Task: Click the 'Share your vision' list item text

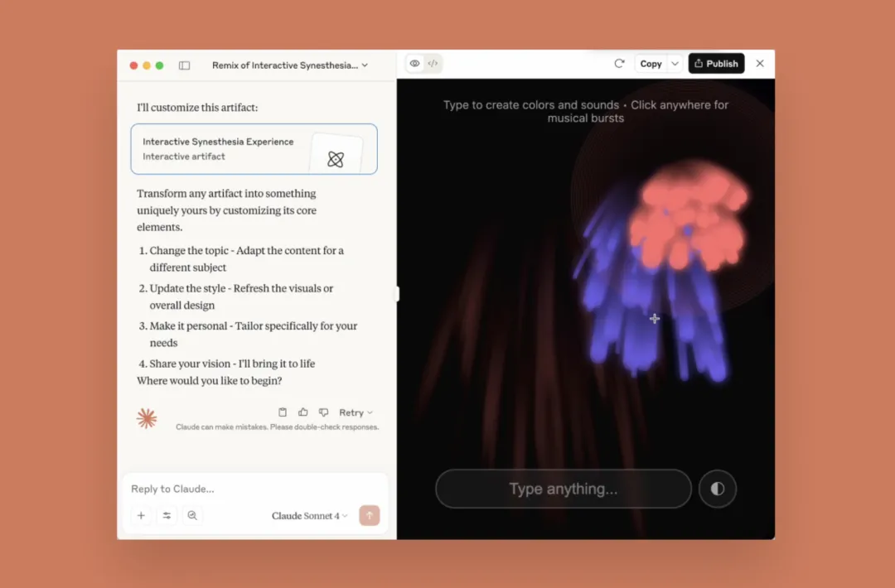Action: [x=232, y=364]
